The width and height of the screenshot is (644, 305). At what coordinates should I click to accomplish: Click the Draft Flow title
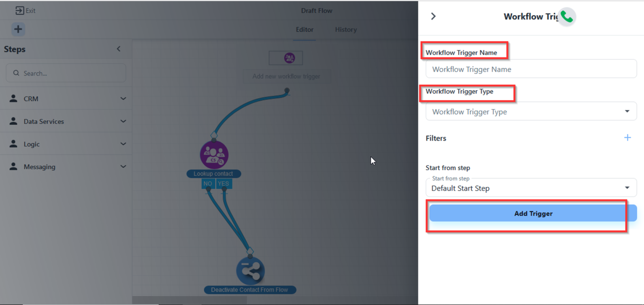(317, 11)
